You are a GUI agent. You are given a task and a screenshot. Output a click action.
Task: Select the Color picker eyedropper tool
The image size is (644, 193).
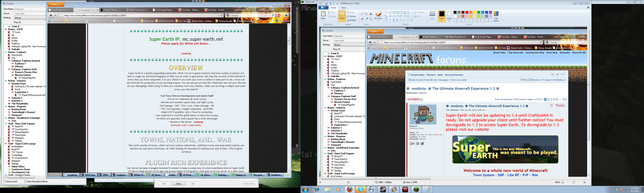(x=367, y=19)
